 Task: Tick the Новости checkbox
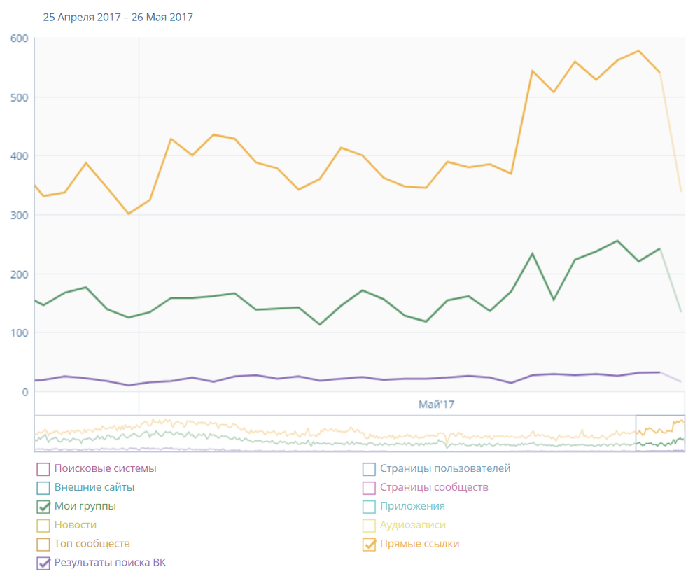(43, 525)
